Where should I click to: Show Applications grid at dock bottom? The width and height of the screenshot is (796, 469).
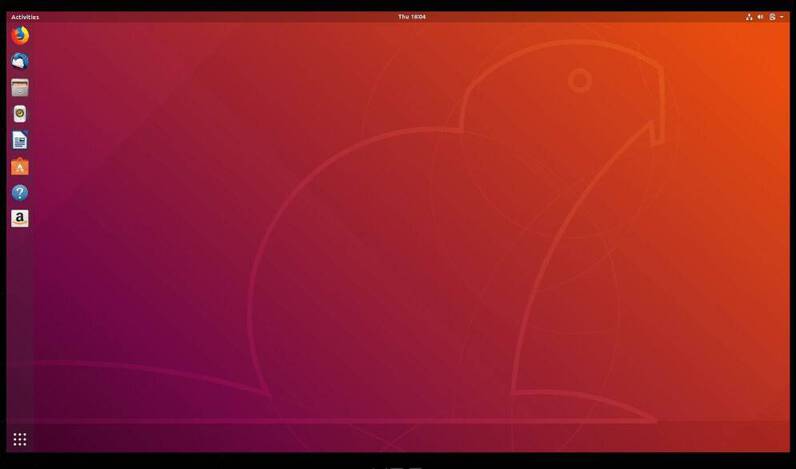20,440
